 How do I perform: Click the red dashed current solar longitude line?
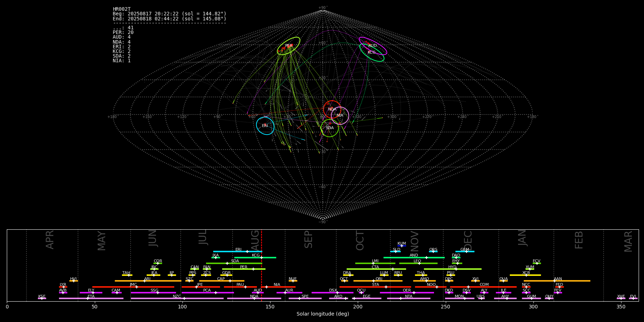coord(262,265)
